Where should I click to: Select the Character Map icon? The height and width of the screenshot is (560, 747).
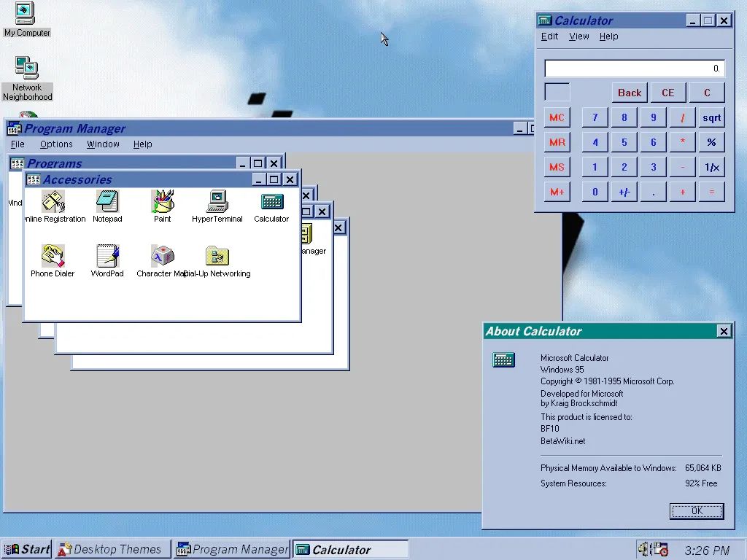(163, 256)
